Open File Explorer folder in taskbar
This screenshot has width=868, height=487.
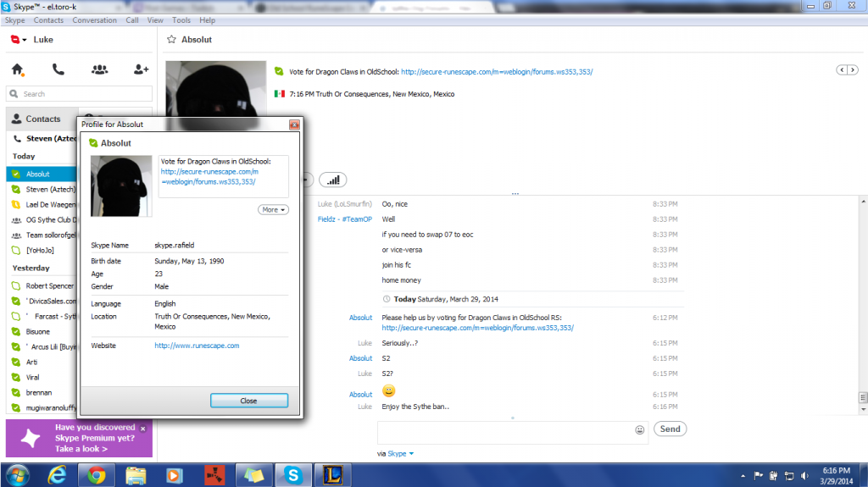pos(136,475)
